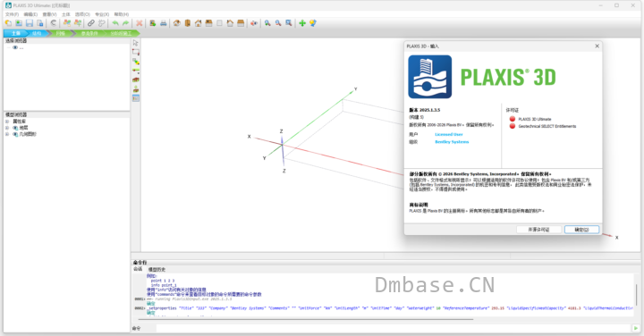The width and height of the screenshot is (644, 336).
Task: Close the PLAXIS 3D about dialog
Action: click(x=597, y=46)
